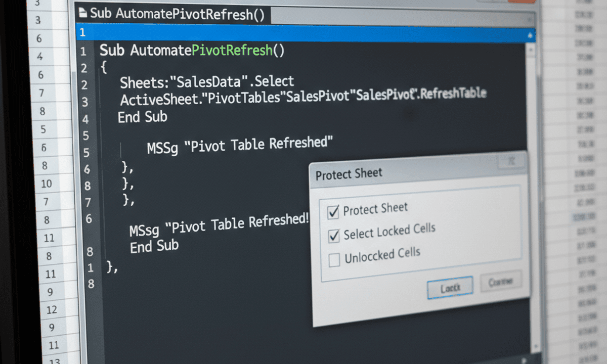Click the scroll-up arrow on the blue bar
607x364 pixels.
point(530,35)
